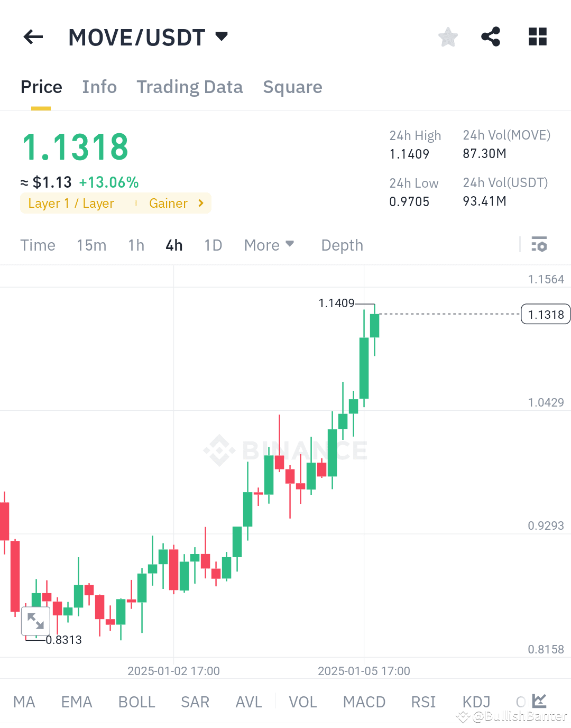The width and height of the screenshot is (571, 728).
Task: Show the order book via Depth
Action: 342,245
